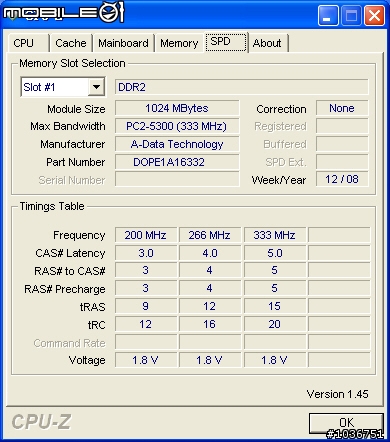Click the tRAS value 15

(275, 306)
